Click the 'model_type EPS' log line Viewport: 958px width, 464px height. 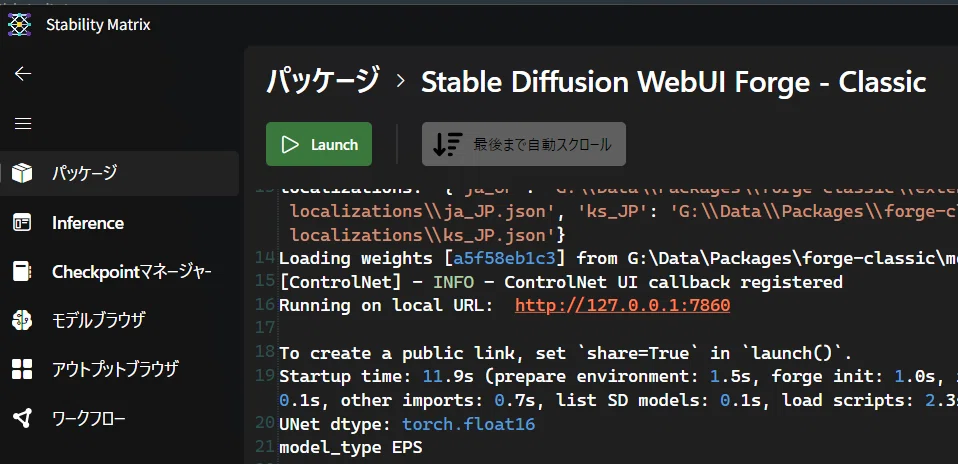pos(351,447)
